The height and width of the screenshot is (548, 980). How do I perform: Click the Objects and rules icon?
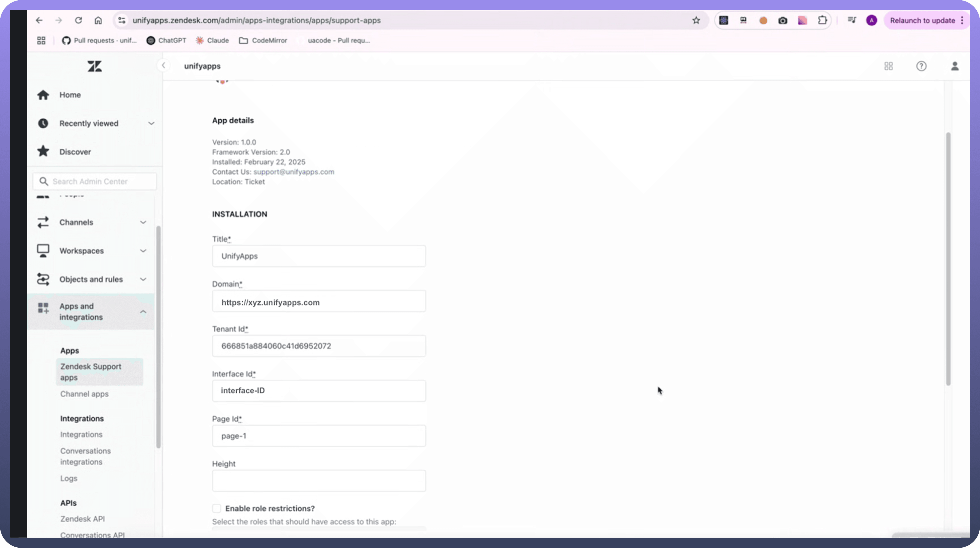click(x=43, y=279)
